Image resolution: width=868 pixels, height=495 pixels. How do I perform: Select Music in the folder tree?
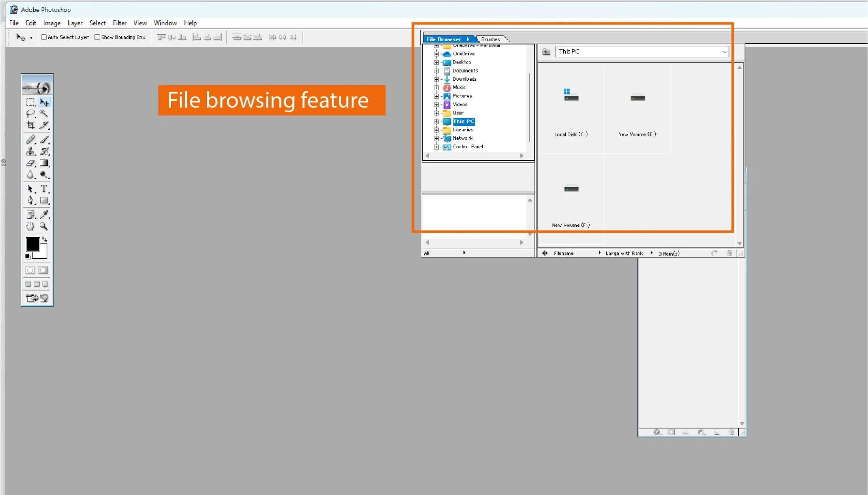point(459,87)
